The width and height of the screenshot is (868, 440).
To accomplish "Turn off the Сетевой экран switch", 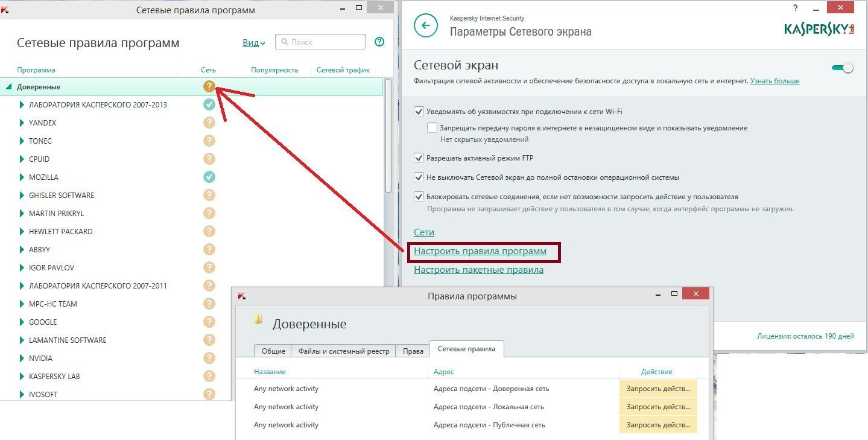I will tap(843, 68).
